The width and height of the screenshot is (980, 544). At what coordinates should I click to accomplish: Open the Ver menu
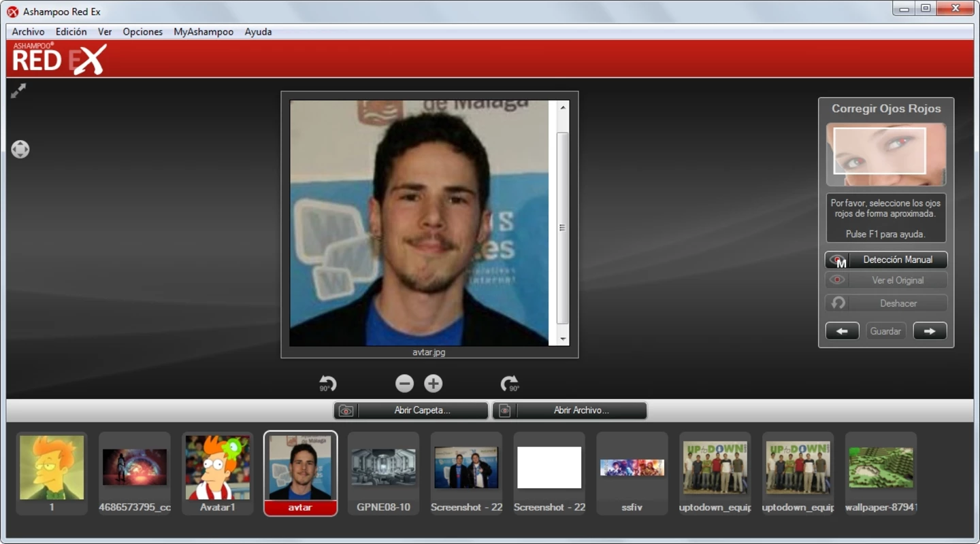tap(105, 32)
